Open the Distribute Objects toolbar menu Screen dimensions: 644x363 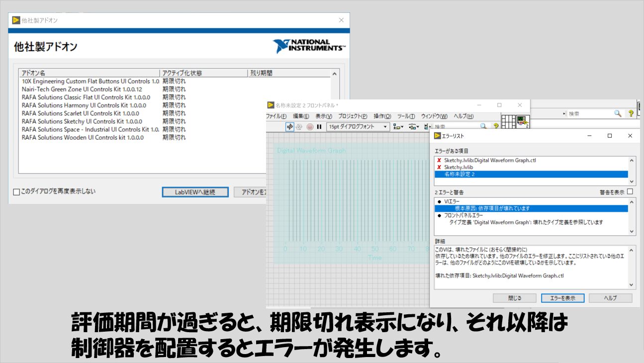tap(414, 126)
